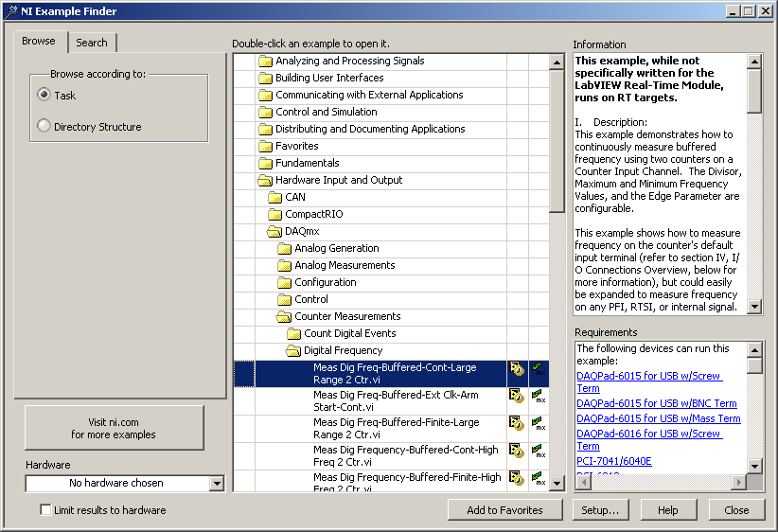The image size is (778, 532).
Task: Click the Communicating with External Applications folder icon
Action: (x=265, y=95)
